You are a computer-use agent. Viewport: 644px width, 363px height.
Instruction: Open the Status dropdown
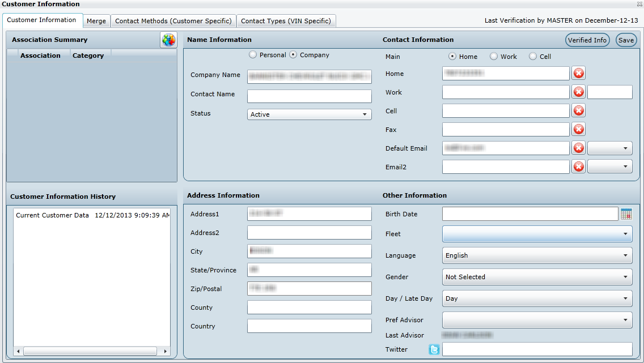point(310,114)
